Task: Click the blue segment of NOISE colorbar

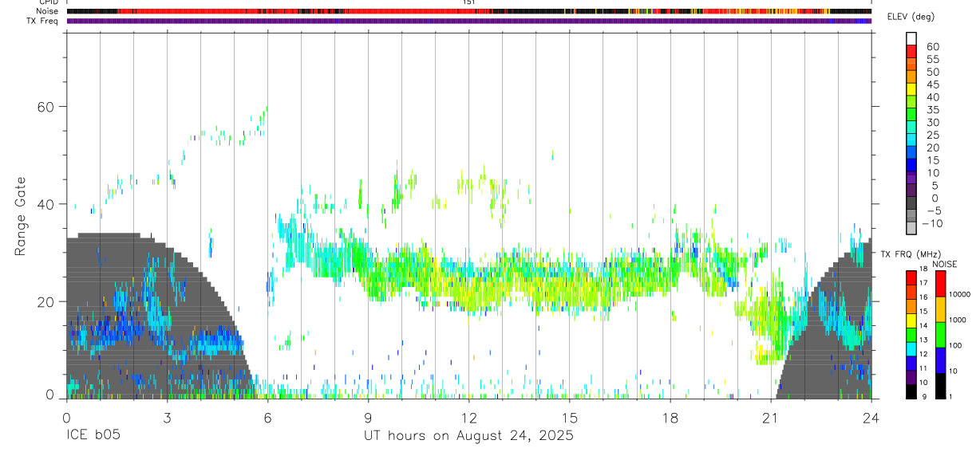Action: 940,360
